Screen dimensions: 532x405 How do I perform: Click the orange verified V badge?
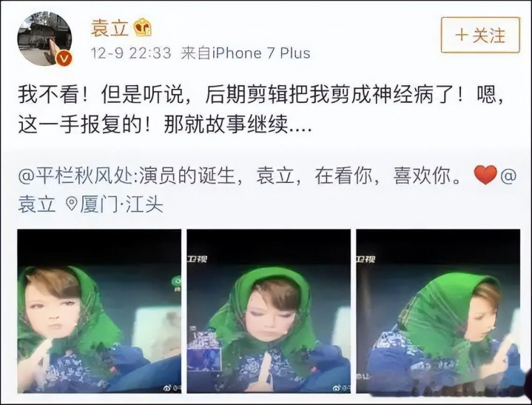(64, 59)
